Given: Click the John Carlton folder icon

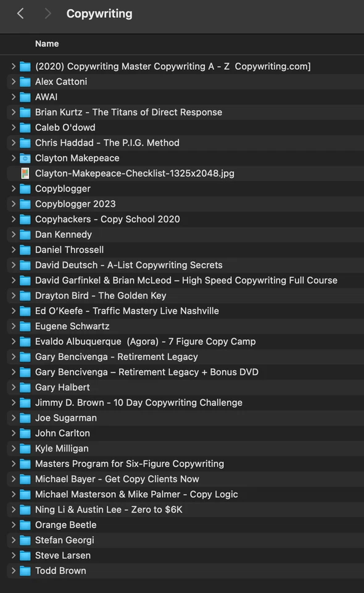Looking at the screenshot, I should coord(25,434).
